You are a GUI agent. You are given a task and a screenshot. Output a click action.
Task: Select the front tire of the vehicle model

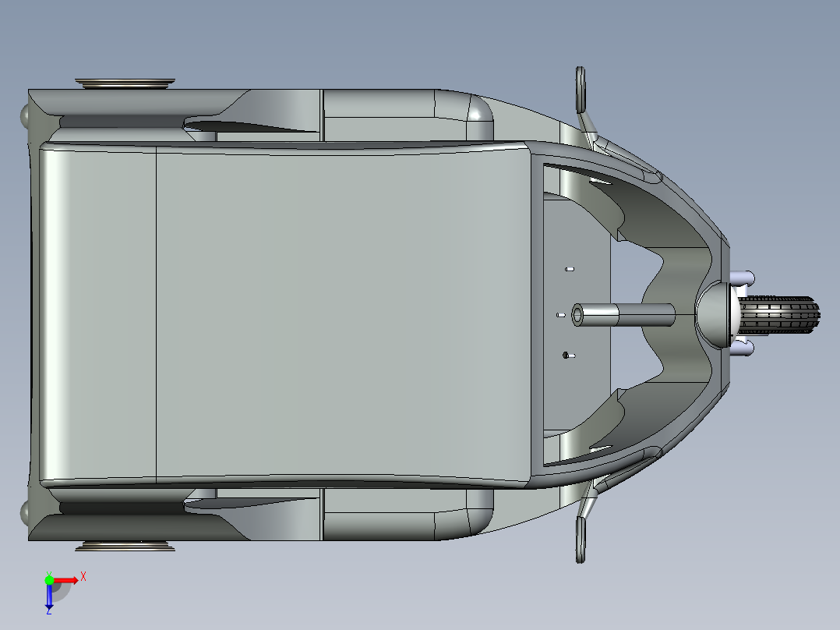click(x=778, y=315)
